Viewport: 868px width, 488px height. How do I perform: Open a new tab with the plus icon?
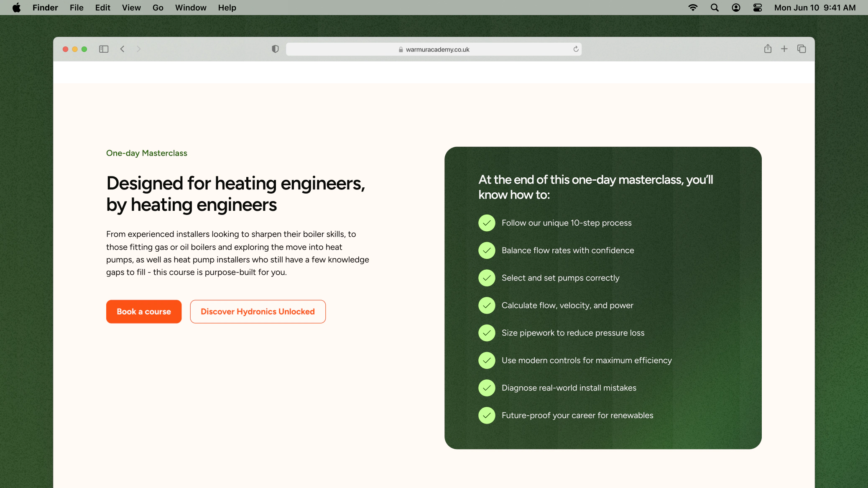[784, 49]
